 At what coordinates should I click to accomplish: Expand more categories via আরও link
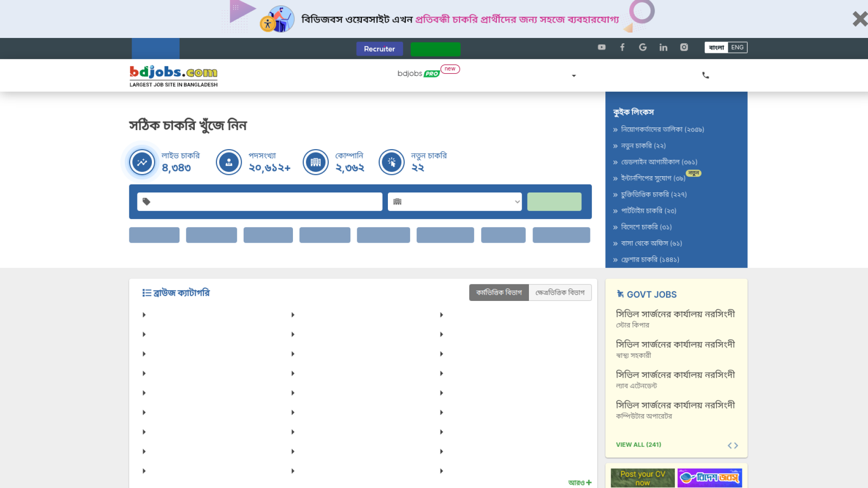click(580, 483)
